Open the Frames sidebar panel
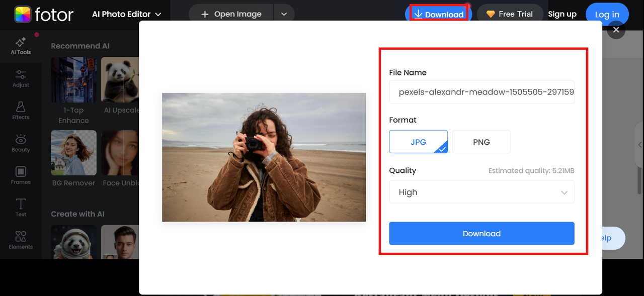The image size is (644, 296). [21, 175]
